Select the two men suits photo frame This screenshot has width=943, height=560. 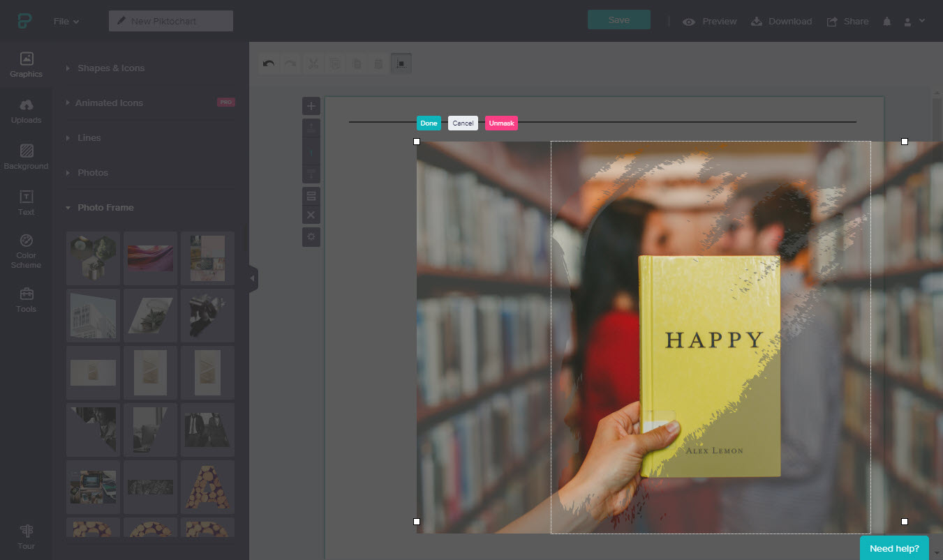click(x=208, y=430)
